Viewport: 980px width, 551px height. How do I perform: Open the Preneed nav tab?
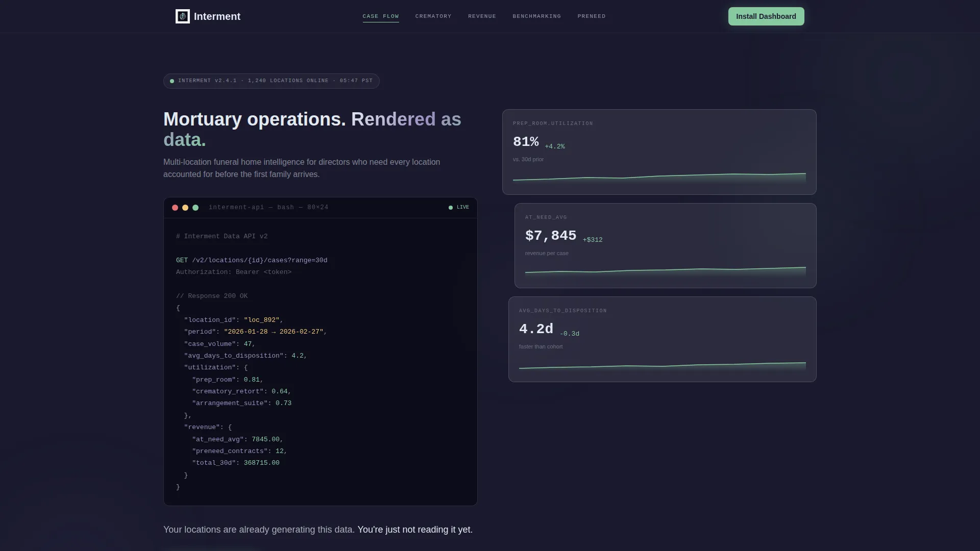[592, 16]
